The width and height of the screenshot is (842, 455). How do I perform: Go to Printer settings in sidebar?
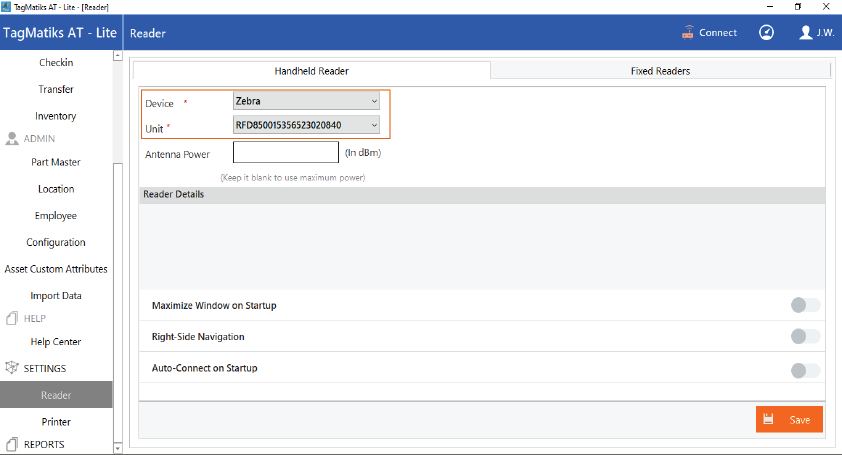click(x=56, y=422)
